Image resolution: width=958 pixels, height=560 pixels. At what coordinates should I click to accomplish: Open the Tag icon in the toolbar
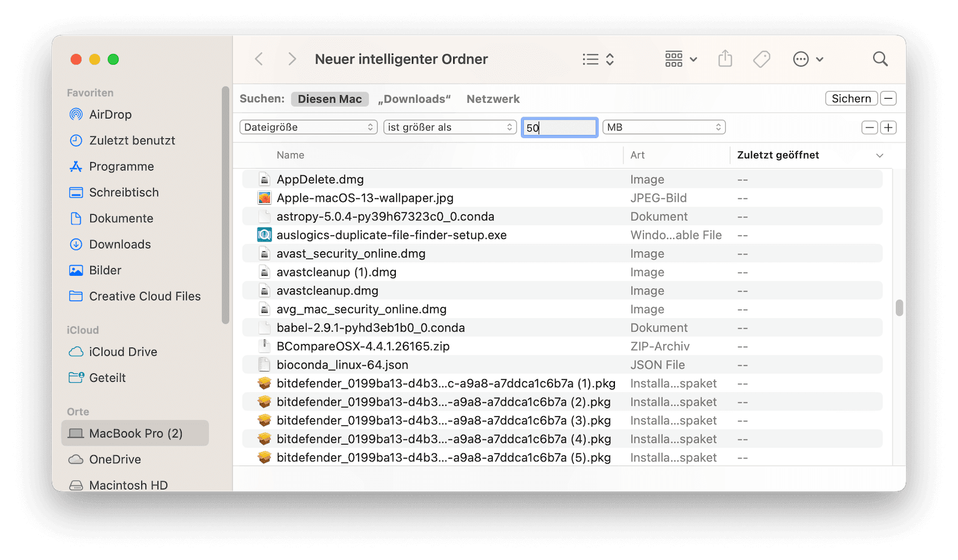pos(761,59)
